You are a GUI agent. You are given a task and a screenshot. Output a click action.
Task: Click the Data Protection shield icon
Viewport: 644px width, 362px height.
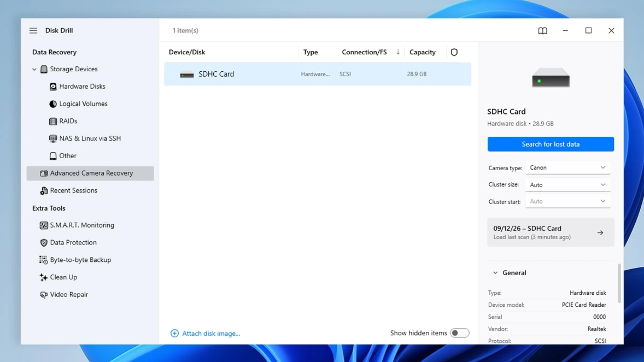click(x=44, y=243)
